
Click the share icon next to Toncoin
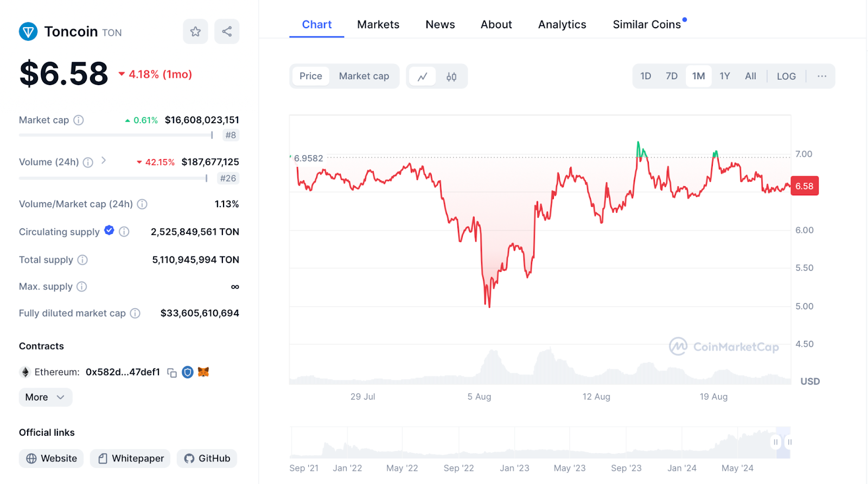[227, 31]
